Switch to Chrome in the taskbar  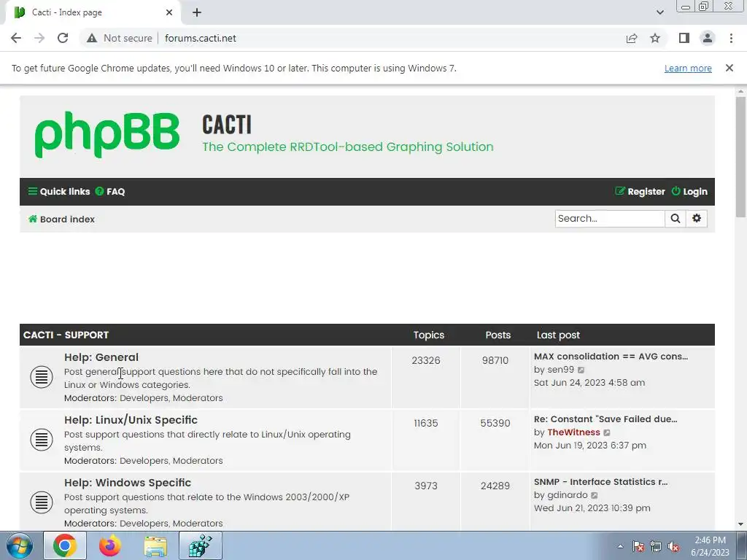(x=65, y=545)
